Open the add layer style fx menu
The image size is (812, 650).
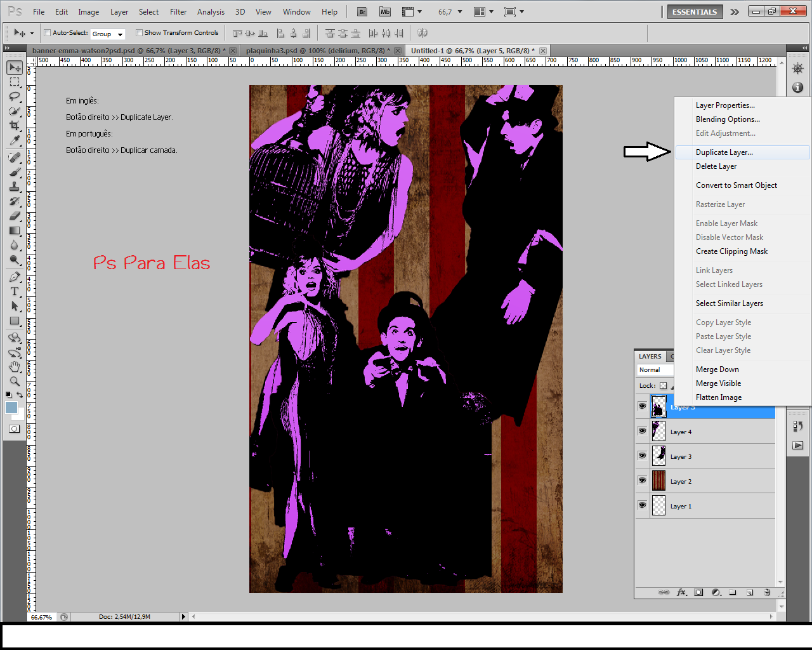(x=682, y=592)
